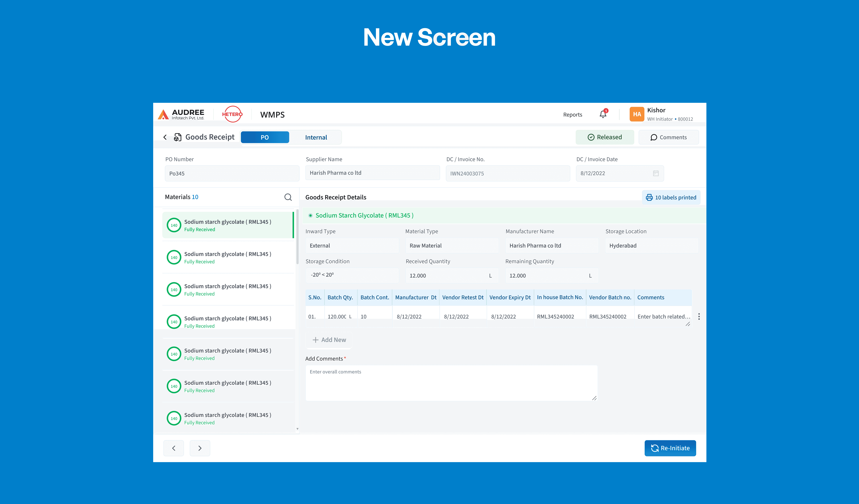Click the next page arrow at bottom
Screen dimensions: 859x504
[x=200, y=448]
